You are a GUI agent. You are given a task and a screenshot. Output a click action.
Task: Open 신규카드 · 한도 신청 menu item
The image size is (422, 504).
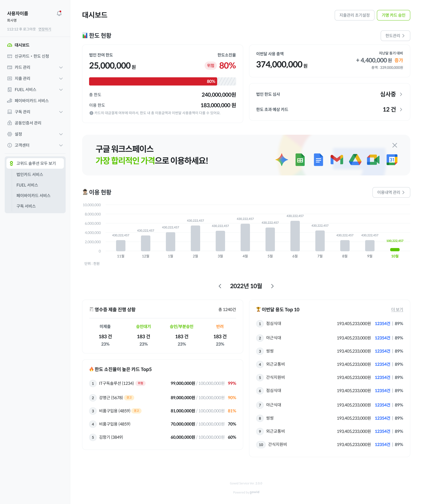pos(32,56)
